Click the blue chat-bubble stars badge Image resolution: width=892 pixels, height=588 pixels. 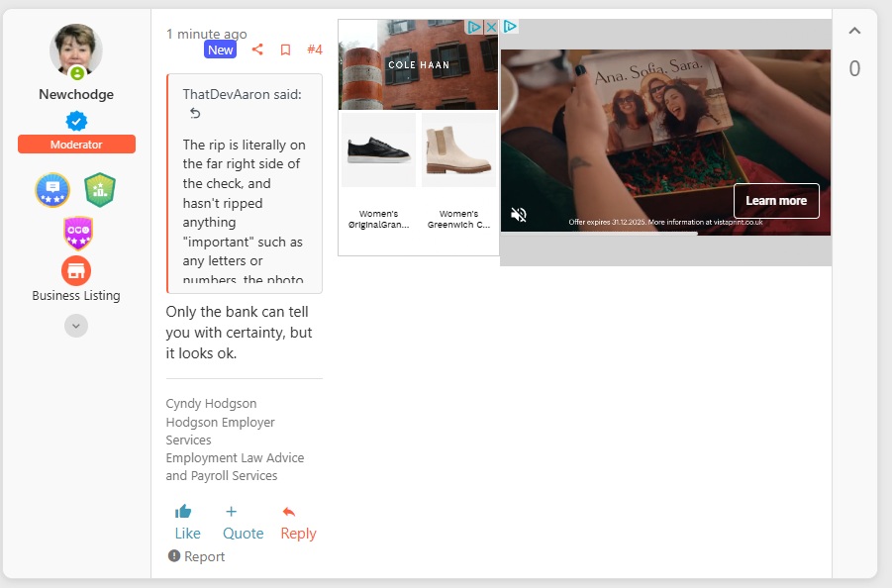pos(52,190)
